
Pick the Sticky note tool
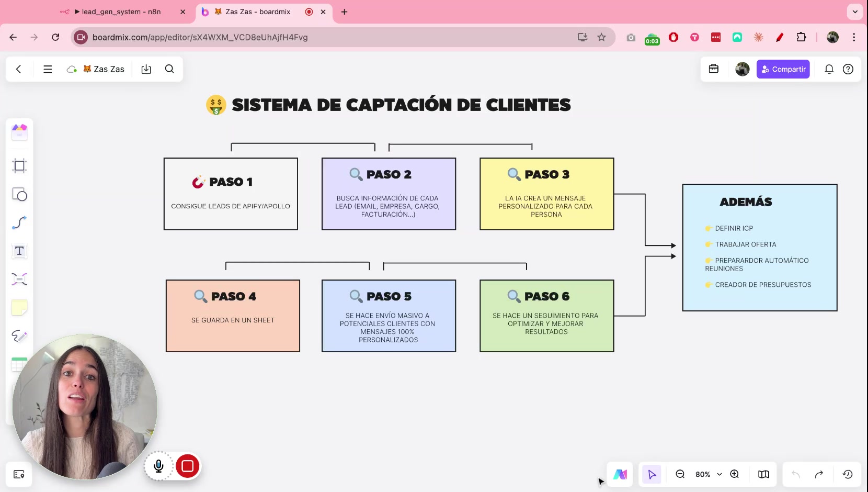tap(19, 308)
